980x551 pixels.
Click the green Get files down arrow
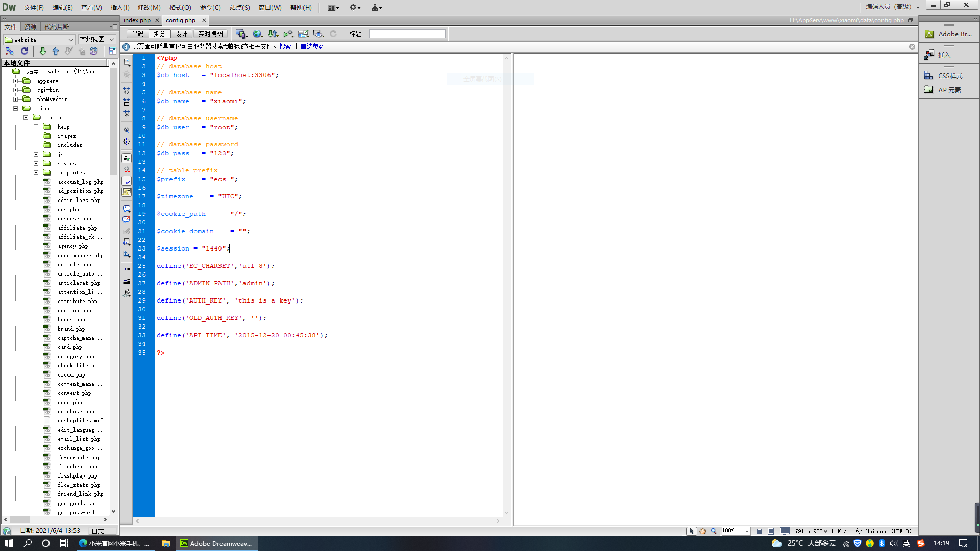pos(43,51)
